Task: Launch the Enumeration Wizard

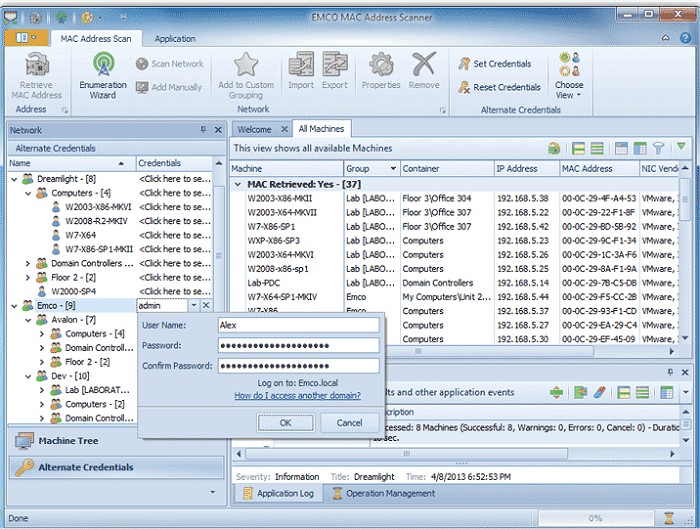Action: click(103, 65)
